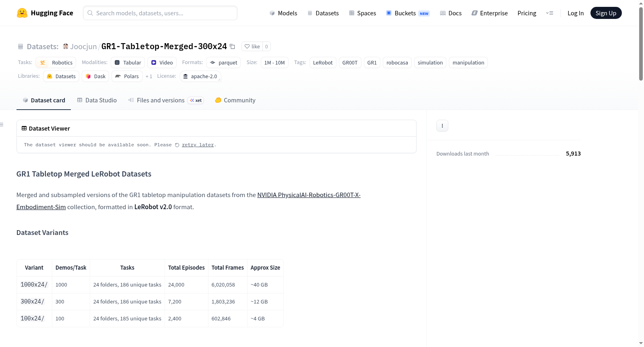Click the LeRobot tag
Image resolution: width=644 pixels, height=347 pixels.
point(323,62)
